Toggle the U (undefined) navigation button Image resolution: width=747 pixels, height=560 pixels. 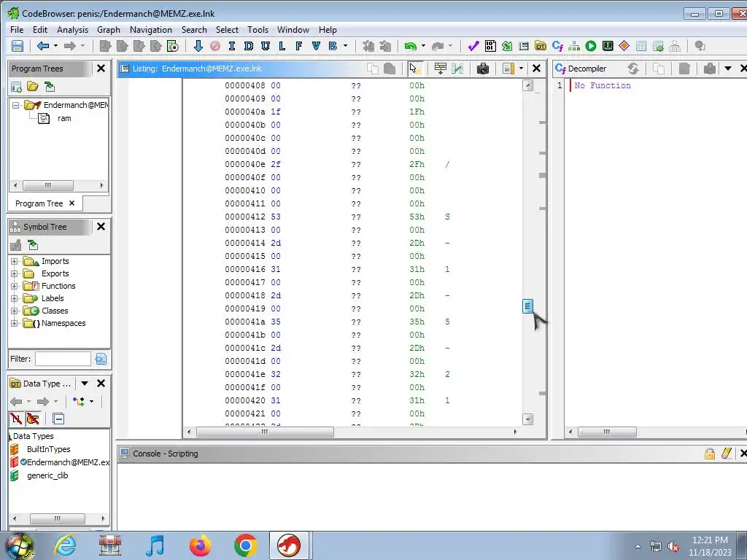266,46
